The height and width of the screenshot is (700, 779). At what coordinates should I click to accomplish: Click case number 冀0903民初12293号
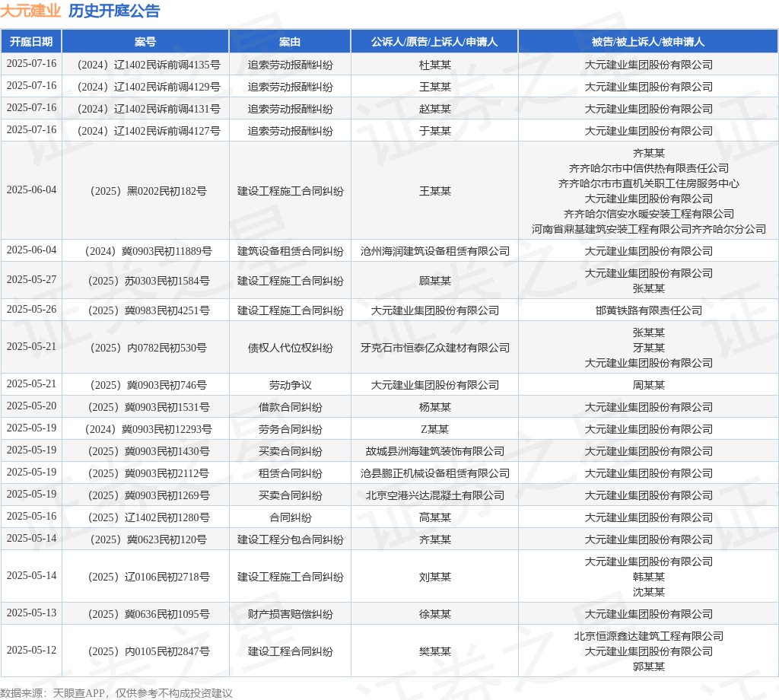point(148,430)
